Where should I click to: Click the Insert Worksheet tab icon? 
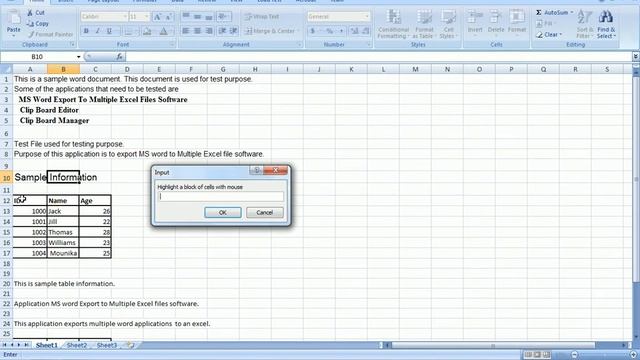coord(131,345)
